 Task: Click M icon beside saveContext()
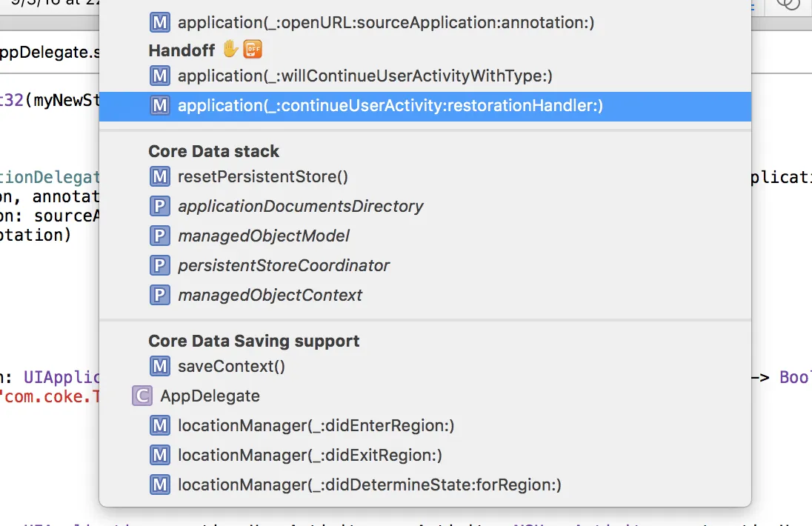[x=159, y=366]
